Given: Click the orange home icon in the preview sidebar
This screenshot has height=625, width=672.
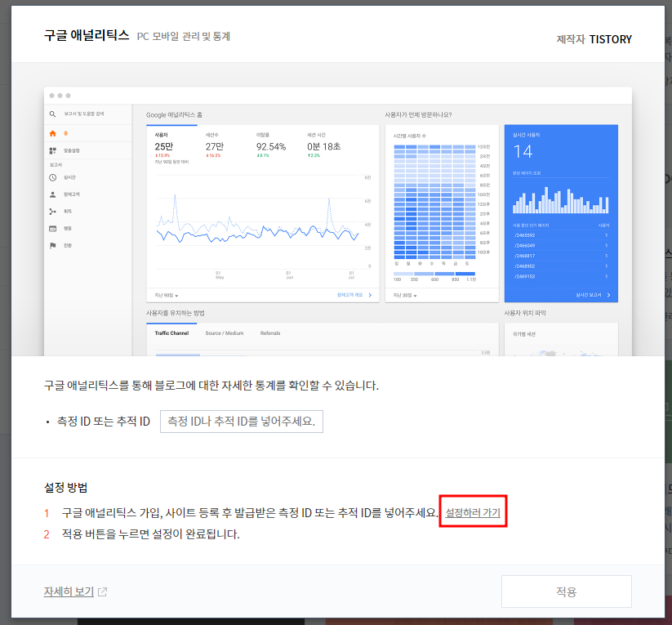Looking at the screenshot, I should pos(53,133).
